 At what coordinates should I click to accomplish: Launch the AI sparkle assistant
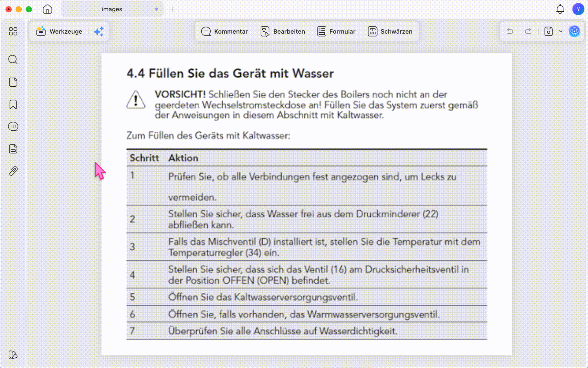coord(99,31)
